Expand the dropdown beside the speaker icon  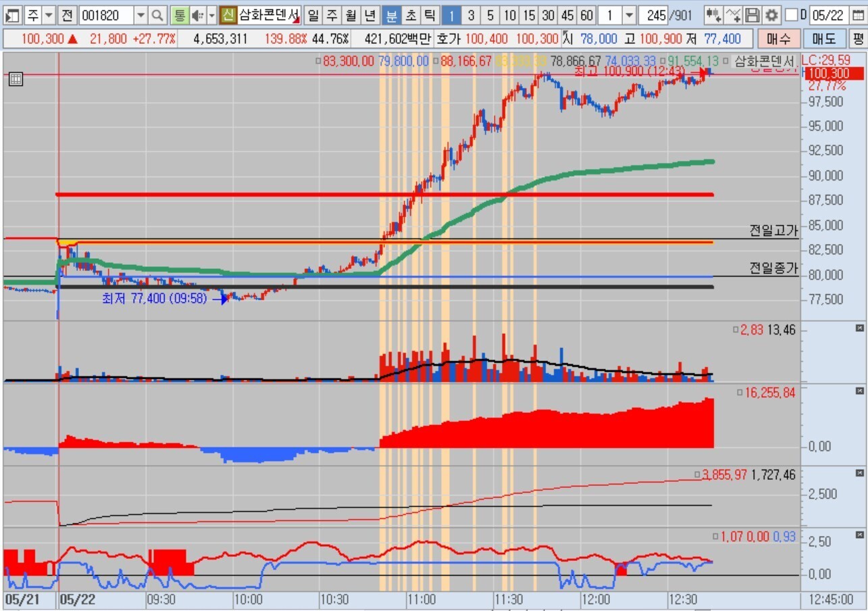(x=211, y=15)
